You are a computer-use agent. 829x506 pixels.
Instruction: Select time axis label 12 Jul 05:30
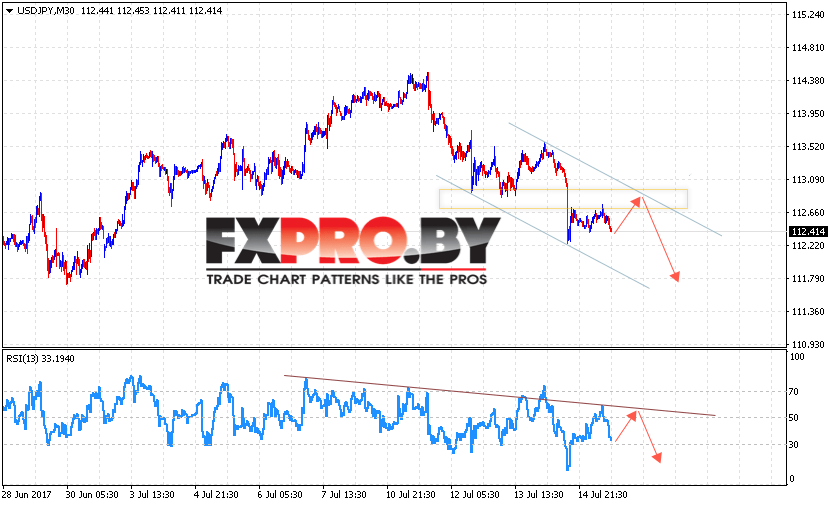pos(474,495)
